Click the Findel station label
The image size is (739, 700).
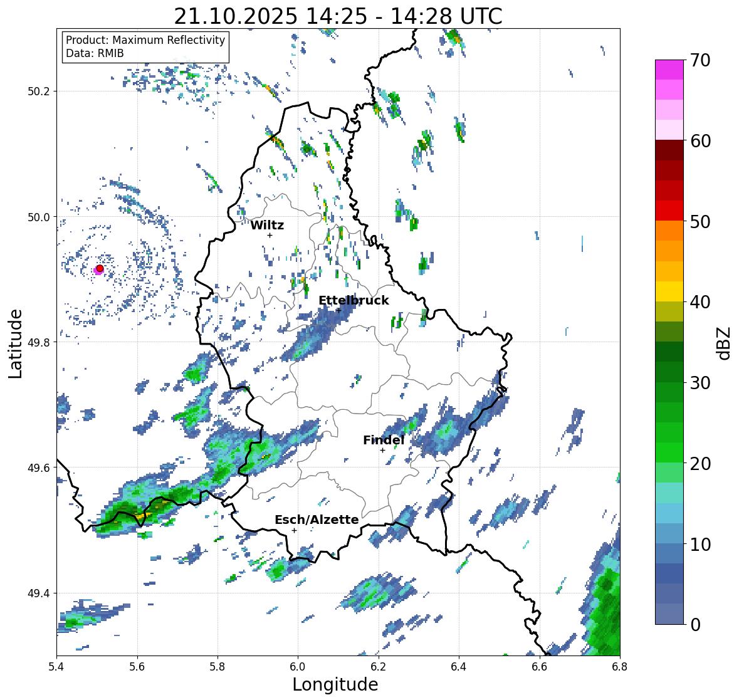pyautogui.click(x=384, y=440)
